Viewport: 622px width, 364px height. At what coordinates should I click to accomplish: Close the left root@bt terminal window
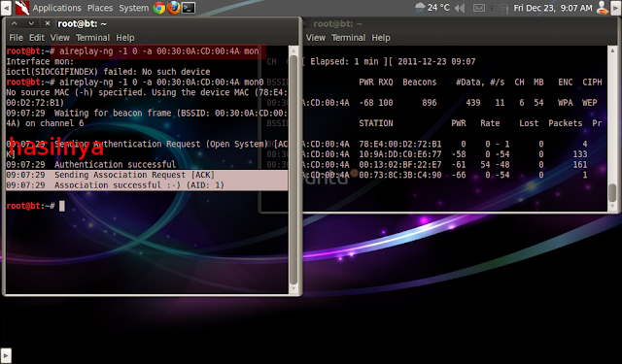coord(48,23)
